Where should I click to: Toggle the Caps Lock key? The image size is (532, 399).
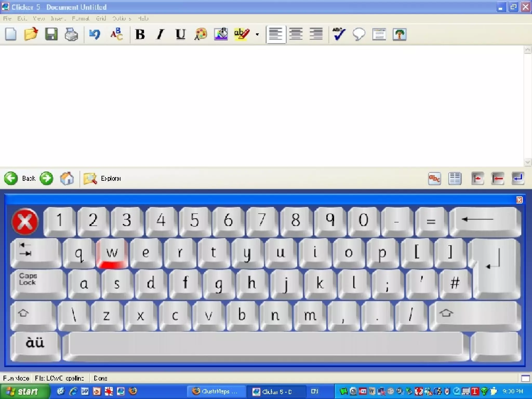tap(38, 283)
